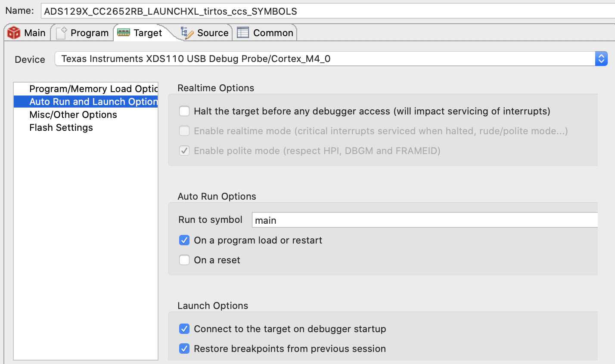Image resolution: width=615 pixels, height=364 pixels.
Task: Switch to the Common tab
Action: pos(265,33)
